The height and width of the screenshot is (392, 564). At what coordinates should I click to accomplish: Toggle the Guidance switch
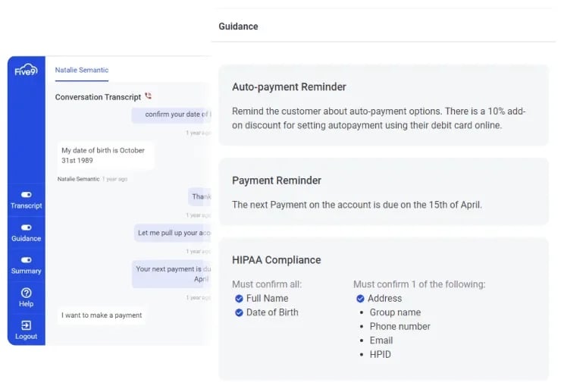pos(26,227)
